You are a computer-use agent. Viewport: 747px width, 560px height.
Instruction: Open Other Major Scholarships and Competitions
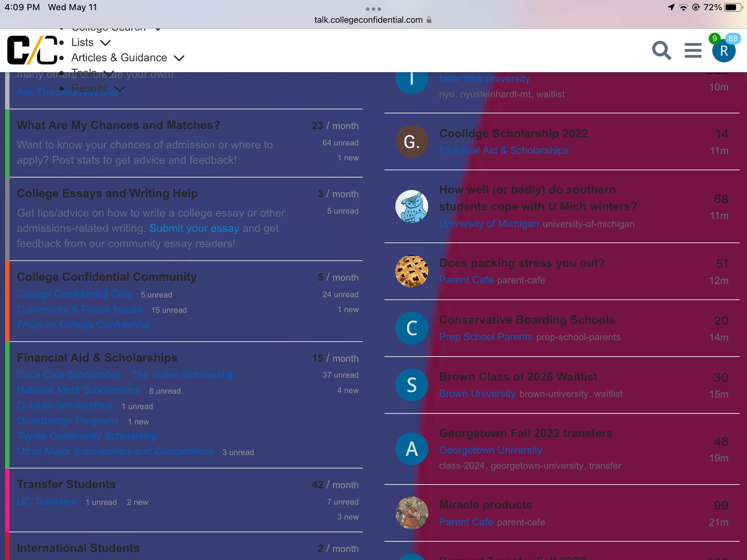tap(115, 451)
